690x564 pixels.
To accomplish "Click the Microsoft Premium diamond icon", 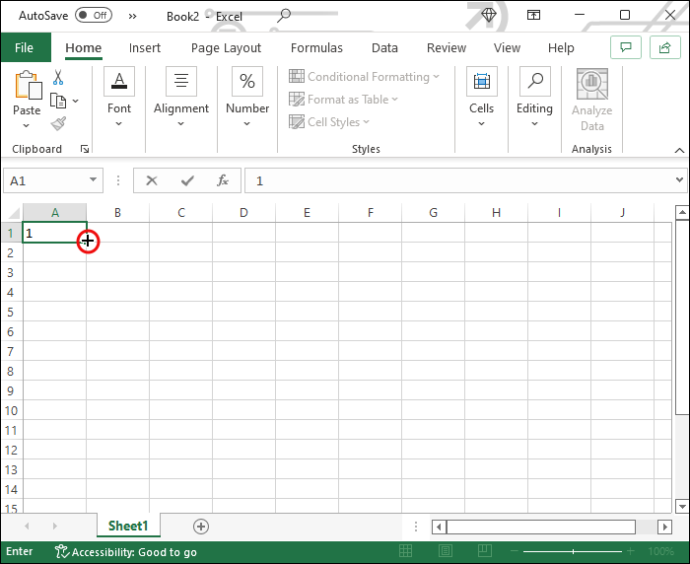I will [488, 15].
